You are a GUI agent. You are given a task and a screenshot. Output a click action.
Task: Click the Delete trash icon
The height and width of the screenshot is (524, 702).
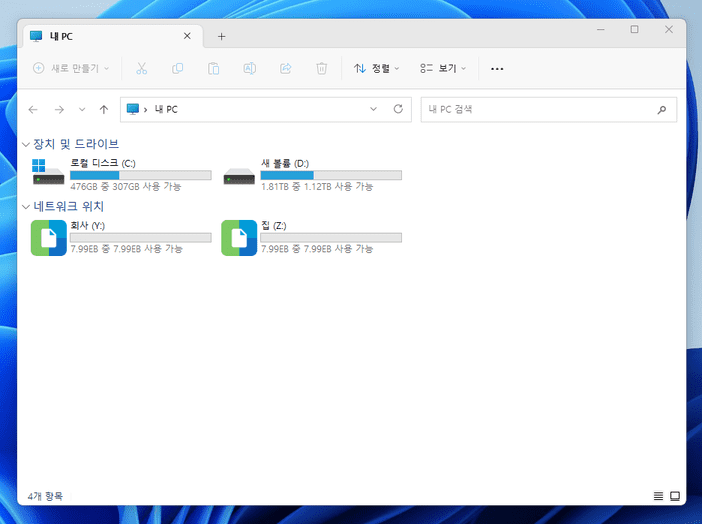tap(321, 69)
